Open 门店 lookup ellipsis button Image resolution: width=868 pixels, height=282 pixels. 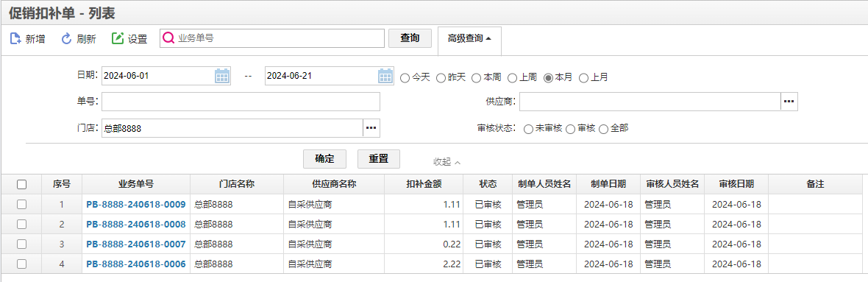point(371,128)
